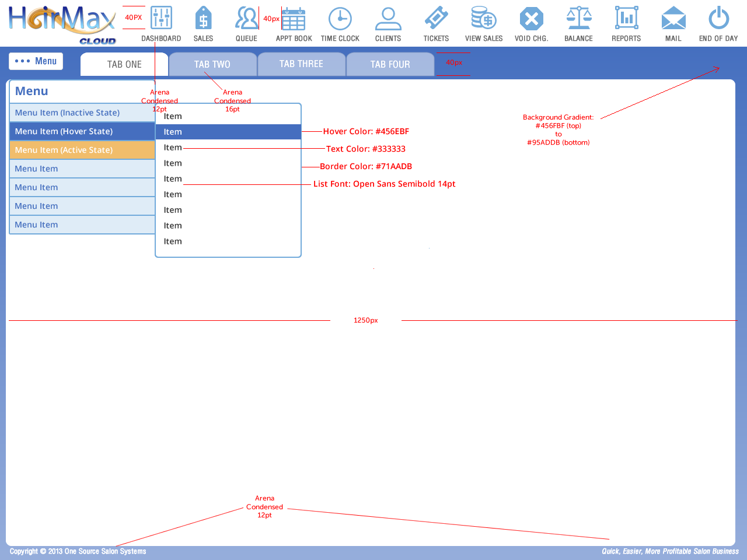The width and height of the screenshot is (747, 560).
Task: Switch to TAB FOUR
Action: [x=390, y=64]
